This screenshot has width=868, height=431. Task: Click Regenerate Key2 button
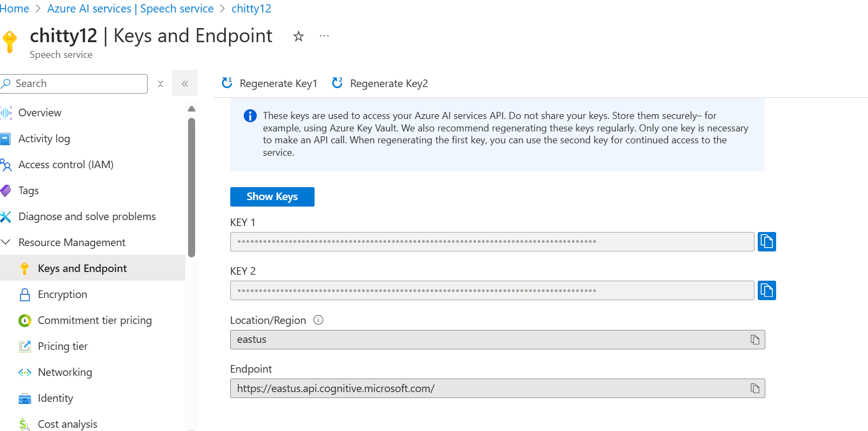[x=380, y=83]
